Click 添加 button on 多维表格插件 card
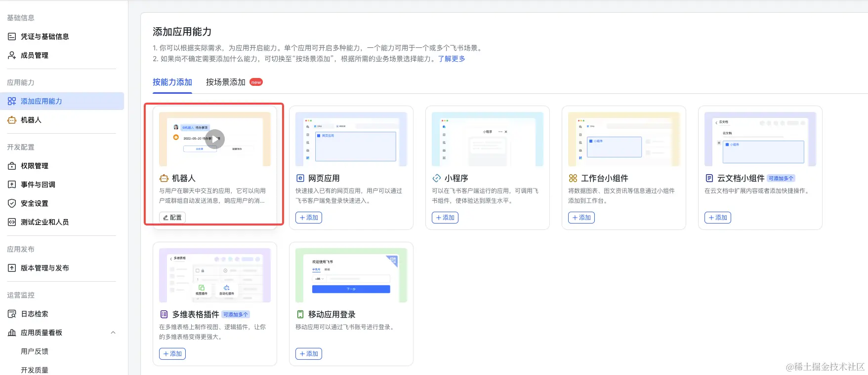The width and height of the screenshot is (868, 375). (x=172, y=354)
